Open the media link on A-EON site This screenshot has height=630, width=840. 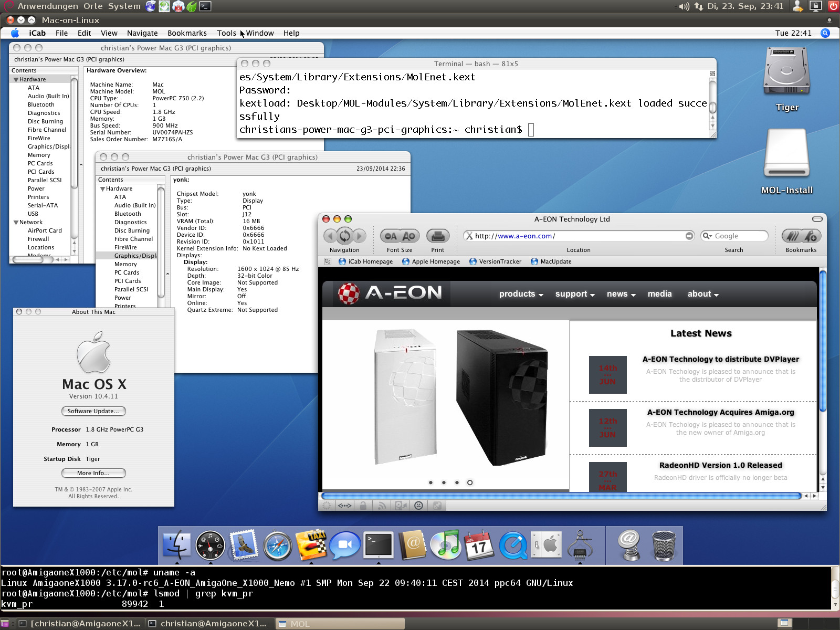click(659, 294)
